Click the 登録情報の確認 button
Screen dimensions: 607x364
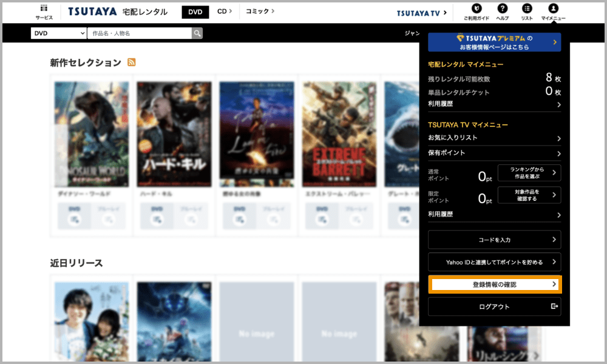(x=494, y=284)
